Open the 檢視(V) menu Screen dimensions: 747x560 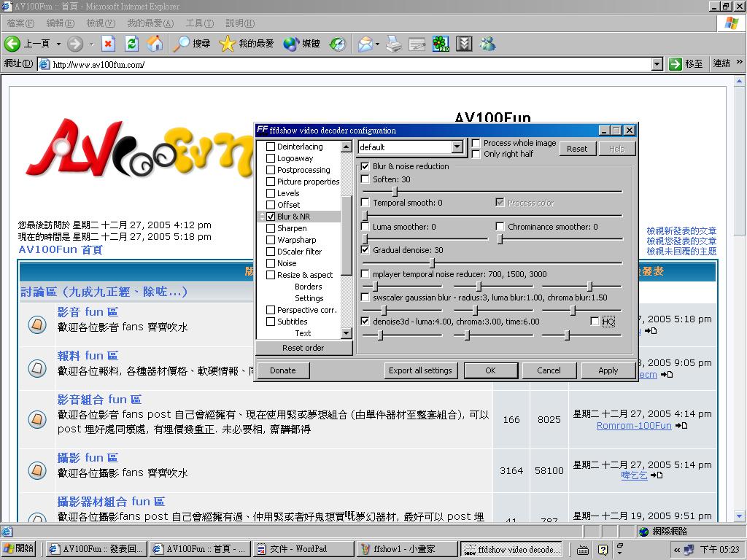coord(100,23)
